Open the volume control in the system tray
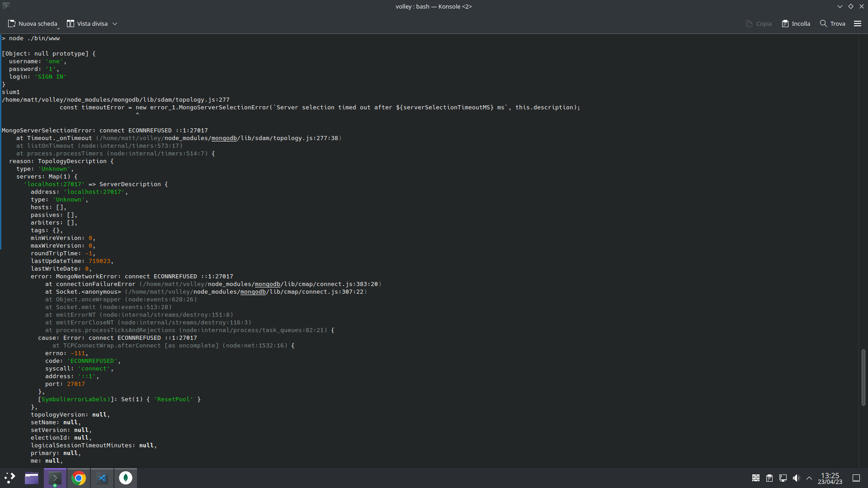Screen dimensions: 868x488 [796, 478]
